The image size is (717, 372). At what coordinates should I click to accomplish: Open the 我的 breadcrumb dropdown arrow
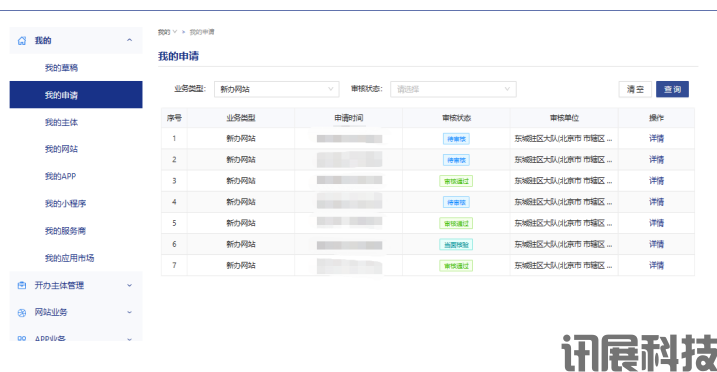[x=175, y=32]
